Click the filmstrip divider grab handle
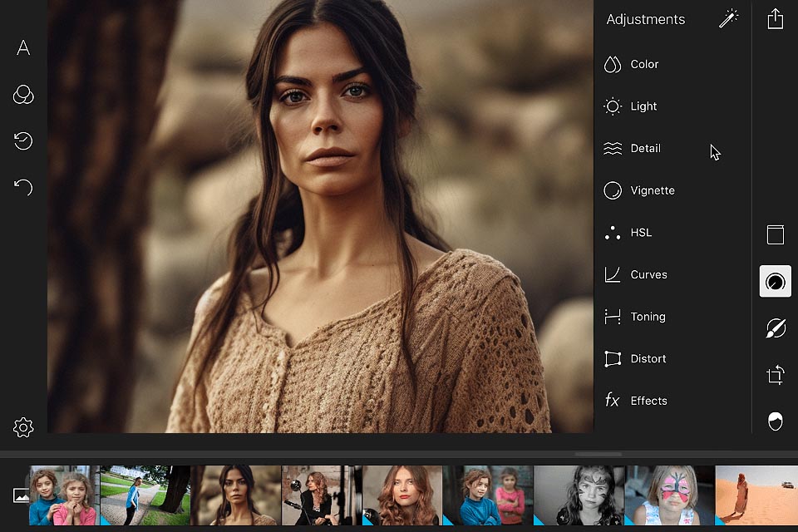The width and height of the screenshot is (798, 532). (598, 454)
